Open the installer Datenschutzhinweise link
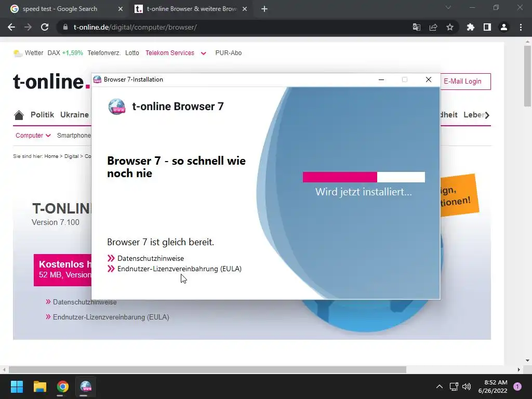This screenshot has height=399, width=532. [x=150, y=258]
